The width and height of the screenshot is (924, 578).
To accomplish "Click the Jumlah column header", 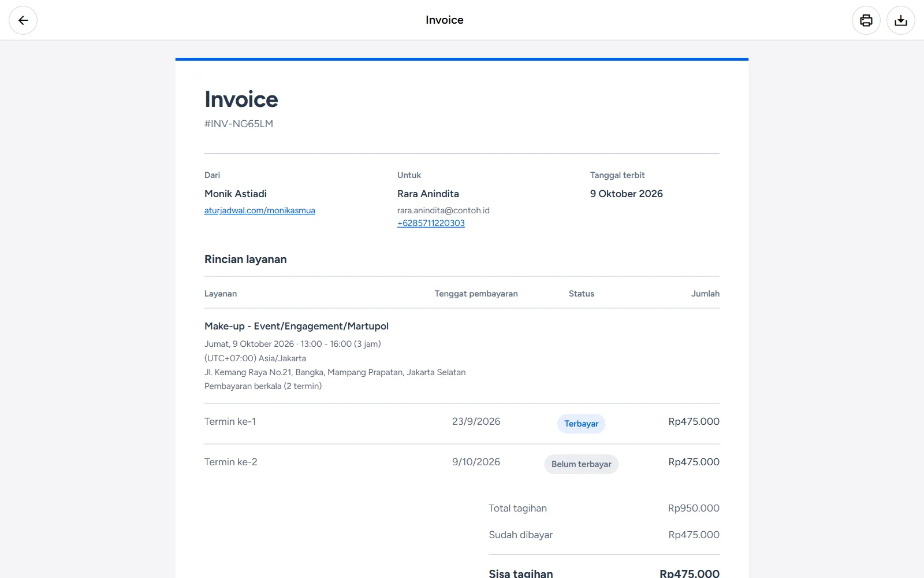I will tap(705, 294).
